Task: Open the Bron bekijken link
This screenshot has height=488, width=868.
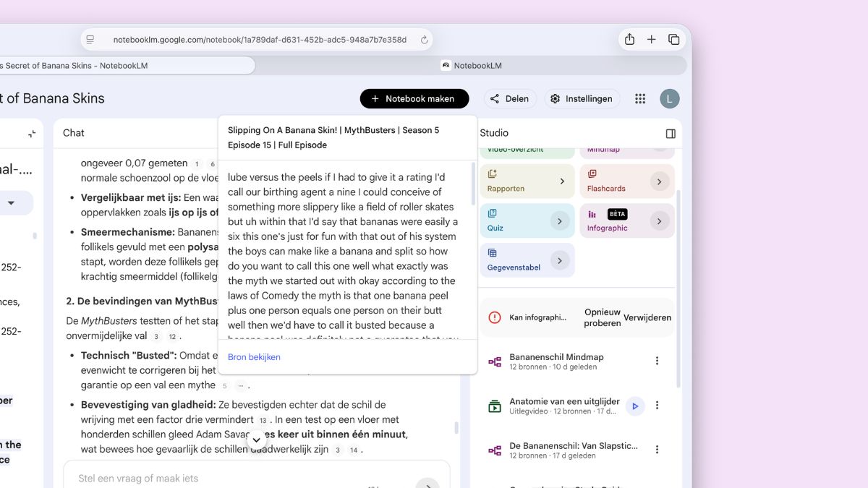Action: click(x=254, y=357)
